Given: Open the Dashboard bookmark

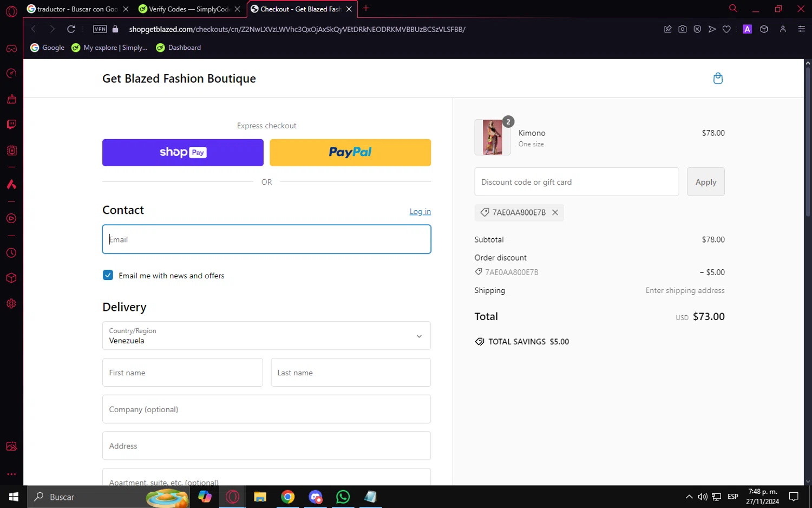Looking at the screenshot, I should click(179, 48).
